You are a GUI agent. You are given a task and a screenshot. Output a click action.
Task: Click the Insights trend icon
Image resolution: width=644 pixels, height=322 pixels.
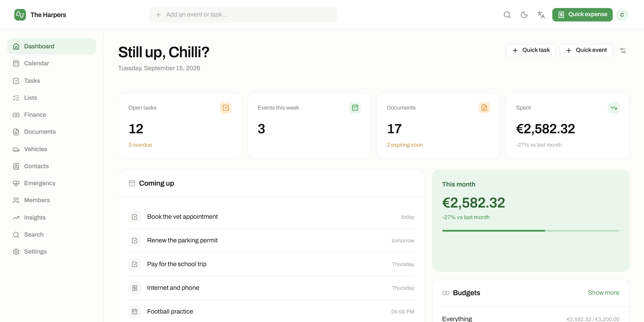[16, 218]
